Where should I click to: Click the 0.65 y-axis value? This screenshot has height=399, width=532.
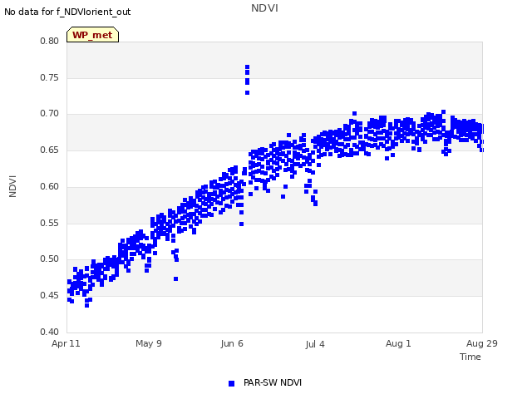coord(50,150)
